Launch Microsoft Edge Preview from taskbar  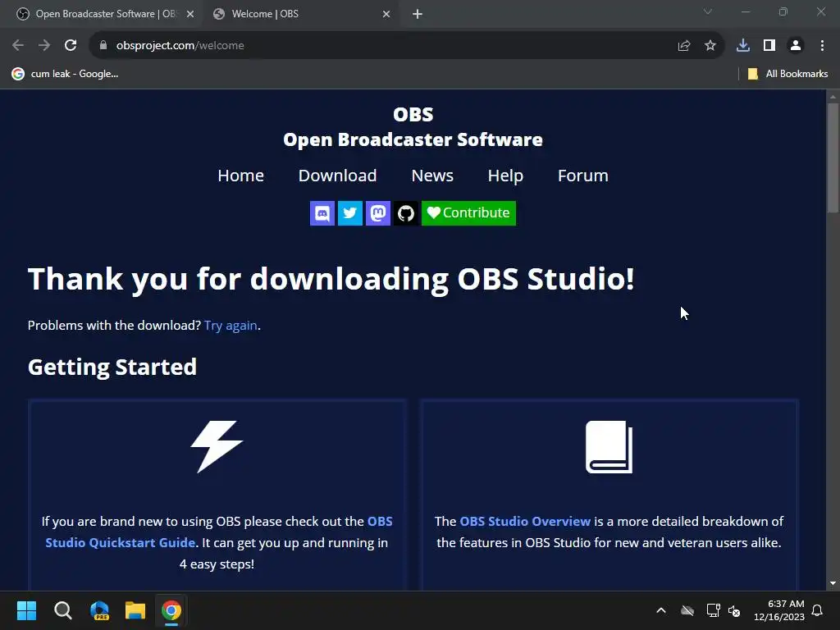tap(99, 610)
